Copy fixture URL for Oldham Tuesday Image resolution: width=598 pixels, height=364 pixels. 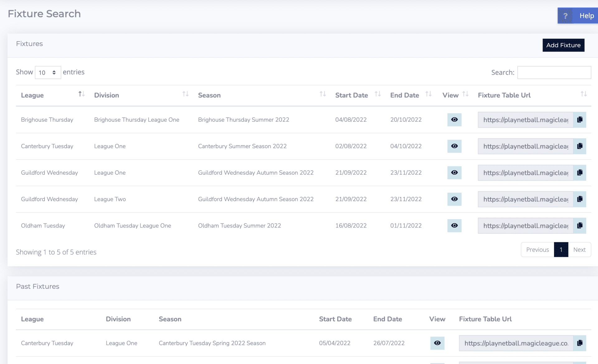pyautogui.click(x=580, y=225)
